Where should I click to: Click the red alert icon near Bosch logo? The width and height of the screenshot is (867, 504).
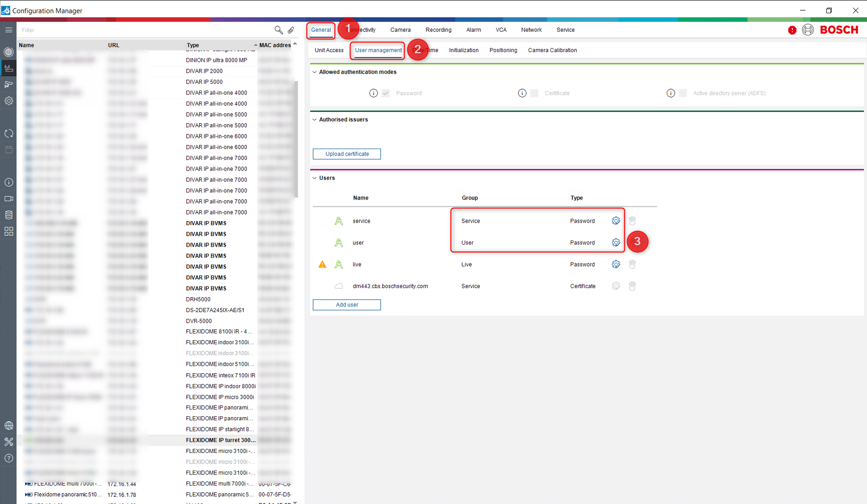point(792,30)
